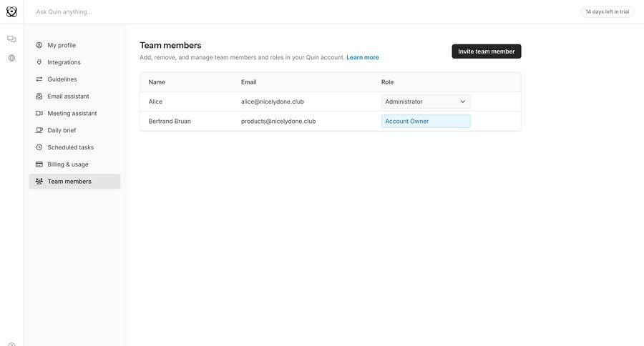Click the Email assistant inbox icon
This screenshot has width=644, height=346.
point(39,97)
